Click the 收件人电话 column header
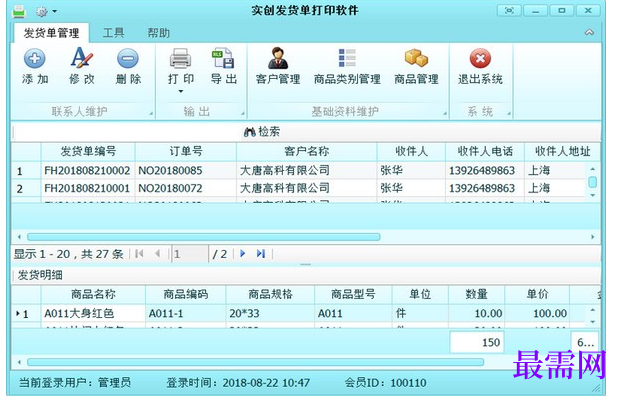The height and width of the screenshot is (396, 625). (x=485, y=152)
